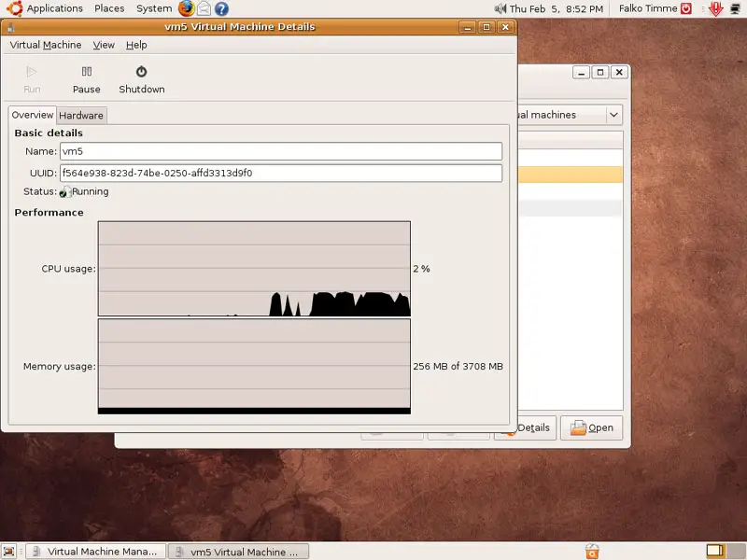Select highlighted row in Virtual Machine Manager list
The image size is (747, 560).
pyautogui.click(x=571, y=175)
